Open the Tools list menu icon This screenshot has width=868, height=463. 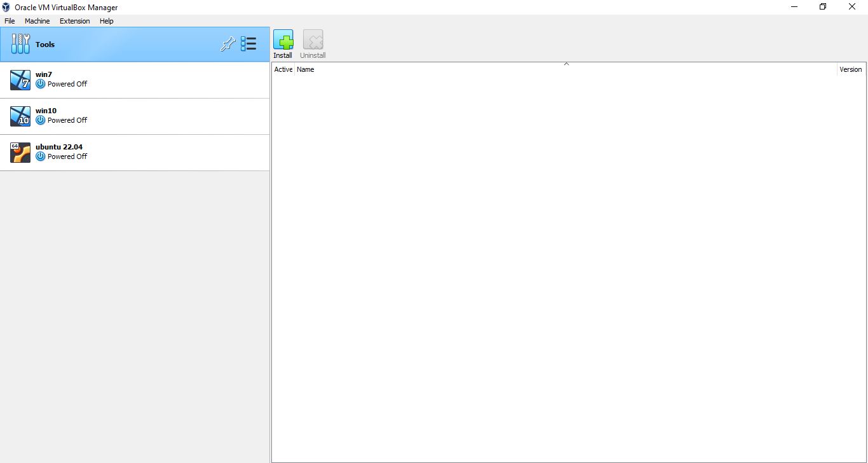point(248,44)
